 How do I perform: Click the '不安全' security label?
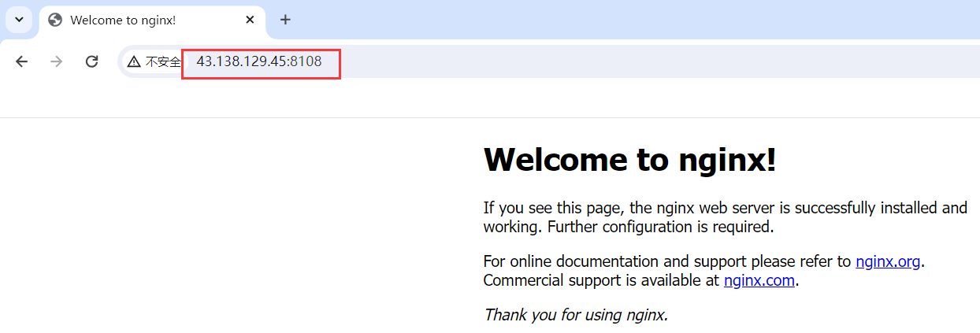click(163, 61)
